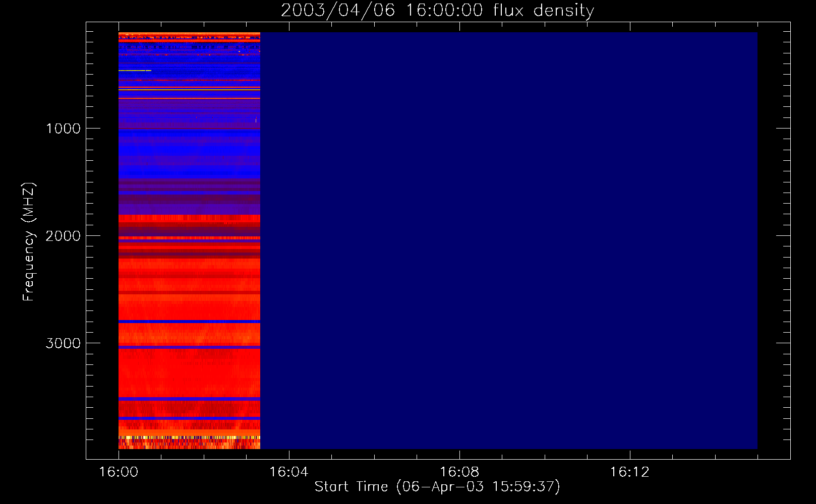816x504 pixels.
Task: Click the dark blue no-data spectrogram region
Action: tap(509, 241)
